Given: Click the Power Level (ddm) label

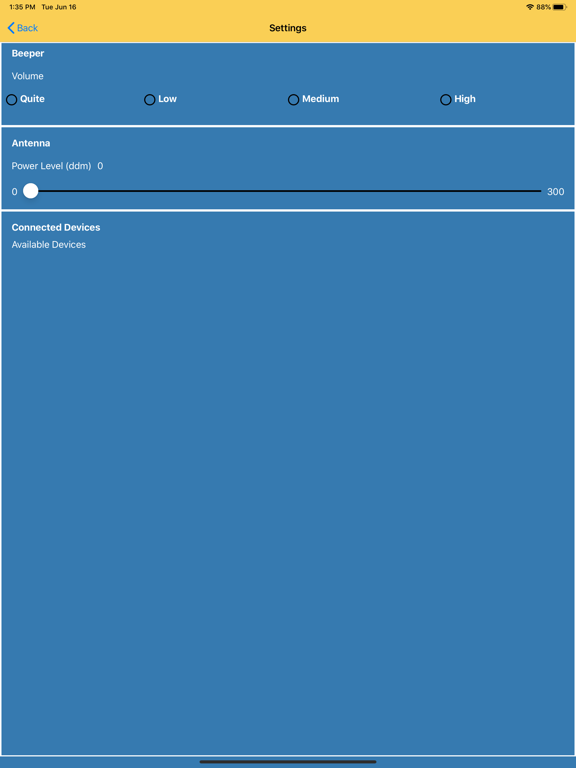Looking at the screenshot, I should [51, 166].
